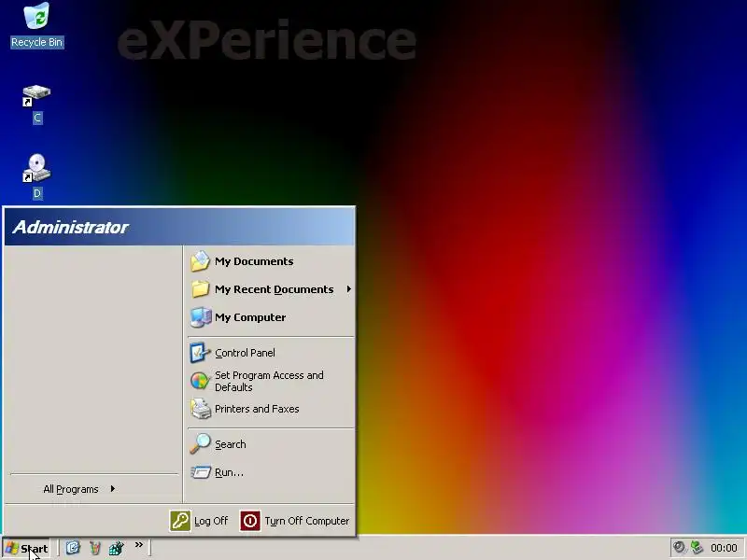
Task: Click the key icon beside Log Off
Action: point(180,521)
